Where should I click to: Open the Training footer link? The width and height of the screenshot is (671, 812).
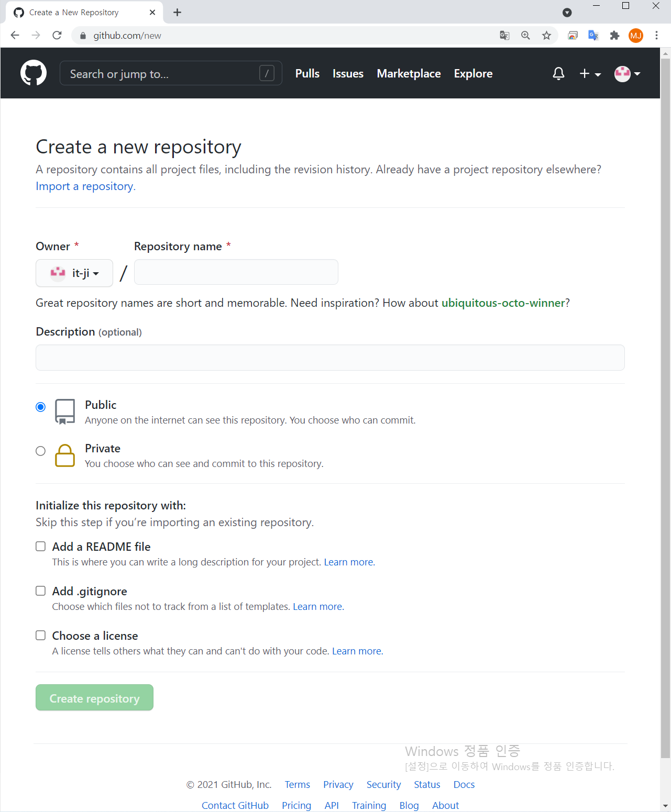369,806
